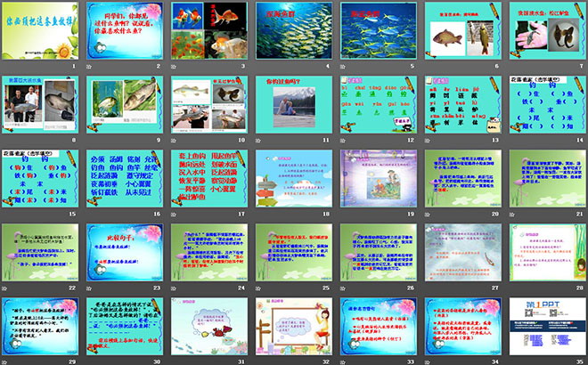The height and width of the screenshot is (365, 588).
Task: Select slide 14 fill-in-the-blank thumbnail with empty brackets
Action: coord(548,104)
